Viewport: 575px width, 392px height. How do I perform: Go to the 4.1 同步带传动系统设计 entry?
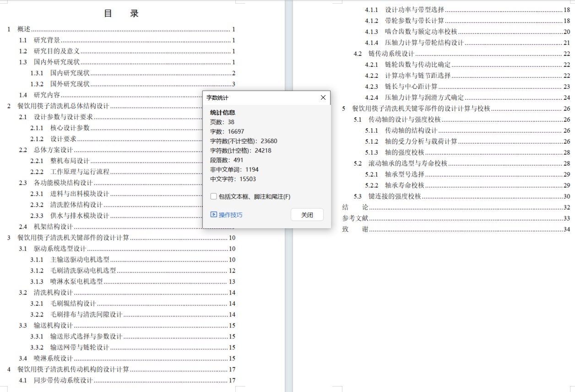127,381
